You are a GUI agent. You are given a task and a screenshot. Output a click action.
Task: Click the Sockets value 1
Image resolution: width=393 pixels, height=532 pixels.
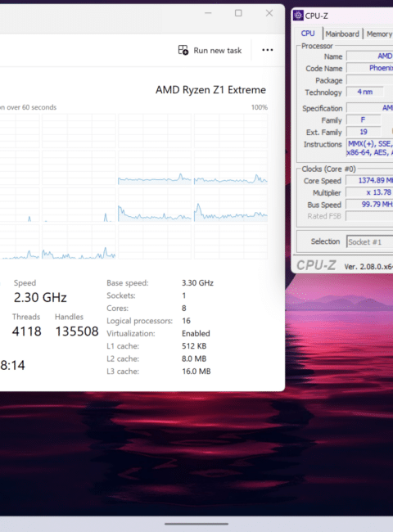[184, 295]
